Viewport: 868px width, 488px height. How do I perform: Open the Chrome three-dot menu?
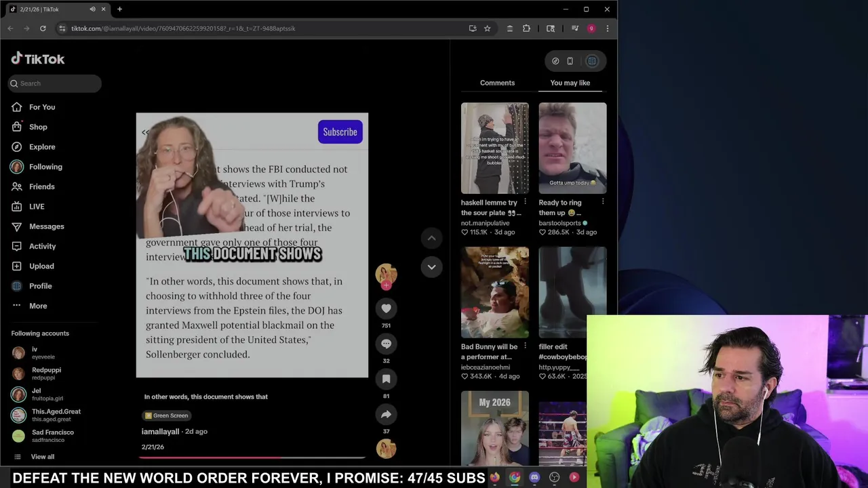click(607, 28)
